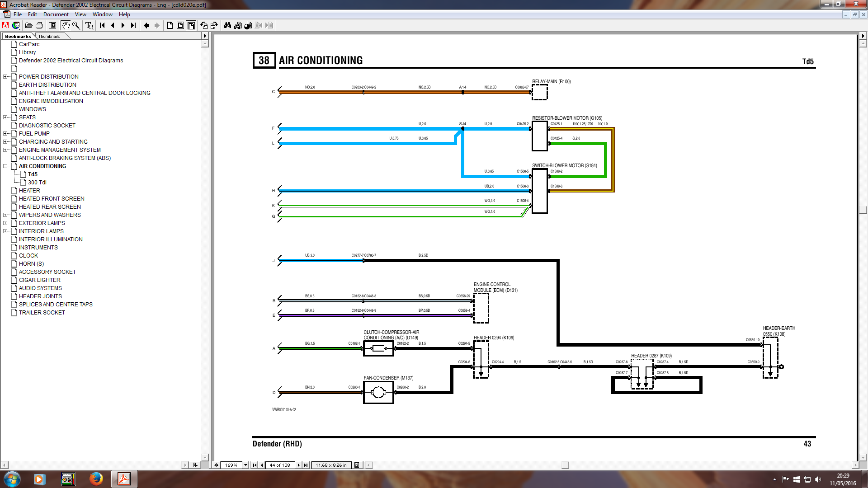Screen dimensions: 868x488
Task: Open the EARTH DISTRIBUTION bookmark
Action: (47, 85)
